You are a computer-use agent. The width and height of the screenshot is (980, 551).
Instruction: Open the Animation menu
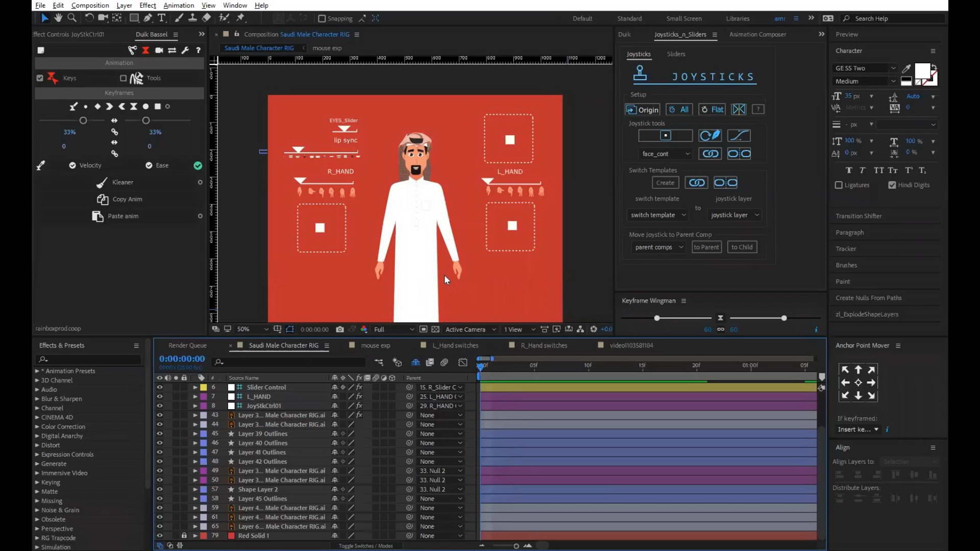[x=178, y=5]
